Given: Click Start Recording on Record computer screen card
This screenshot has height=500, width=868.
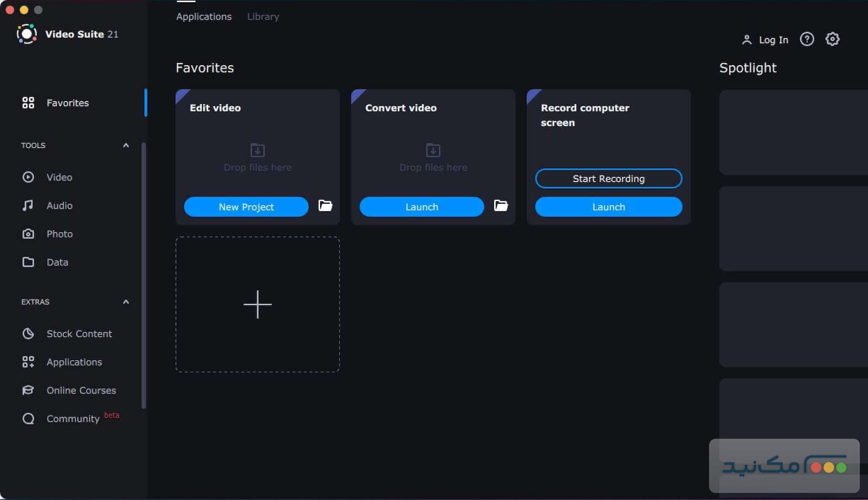Looking at the screenshot, I should tap(608, 178).
